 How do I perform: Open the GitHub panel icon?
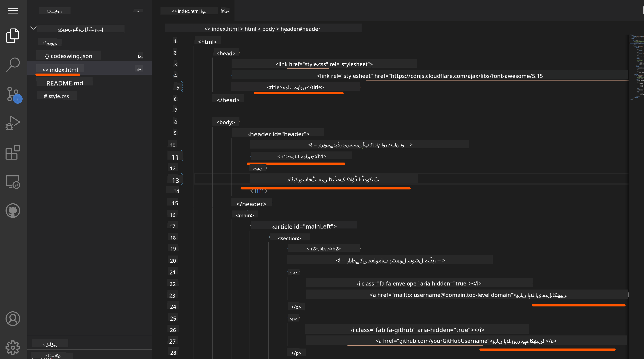[13, 211]
